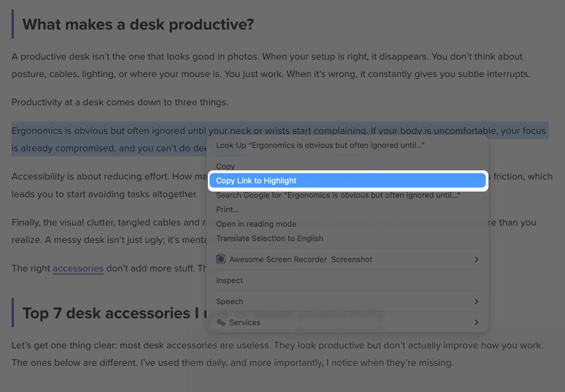This screenshot has height=392, width=565.
Task: Click "A productive desk isn't the one" paragraph
Action: pyautogui.click(x=271, y=65)
